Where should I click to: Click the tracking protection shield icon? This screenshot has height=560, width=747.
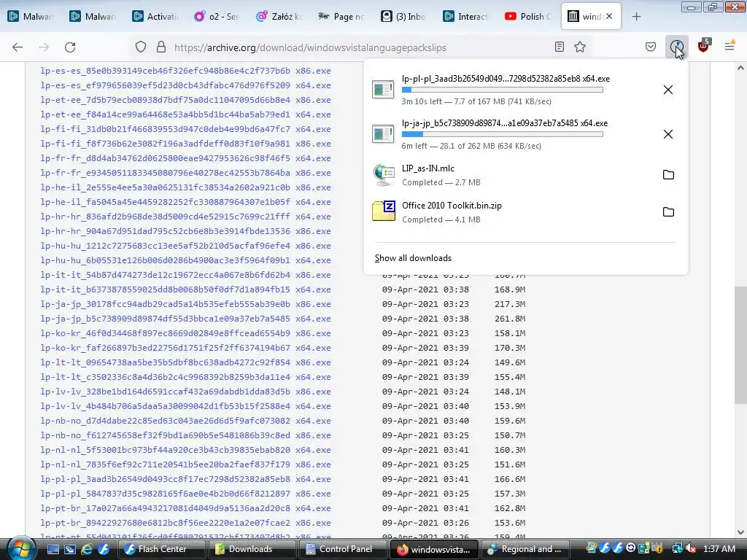[141, 47]
